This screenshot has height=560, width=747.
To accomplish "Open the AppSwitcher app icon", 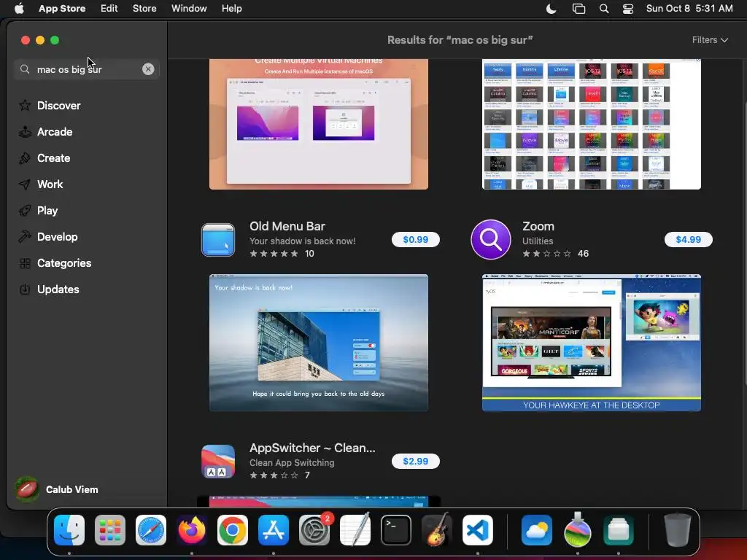I will coord(217,461).
